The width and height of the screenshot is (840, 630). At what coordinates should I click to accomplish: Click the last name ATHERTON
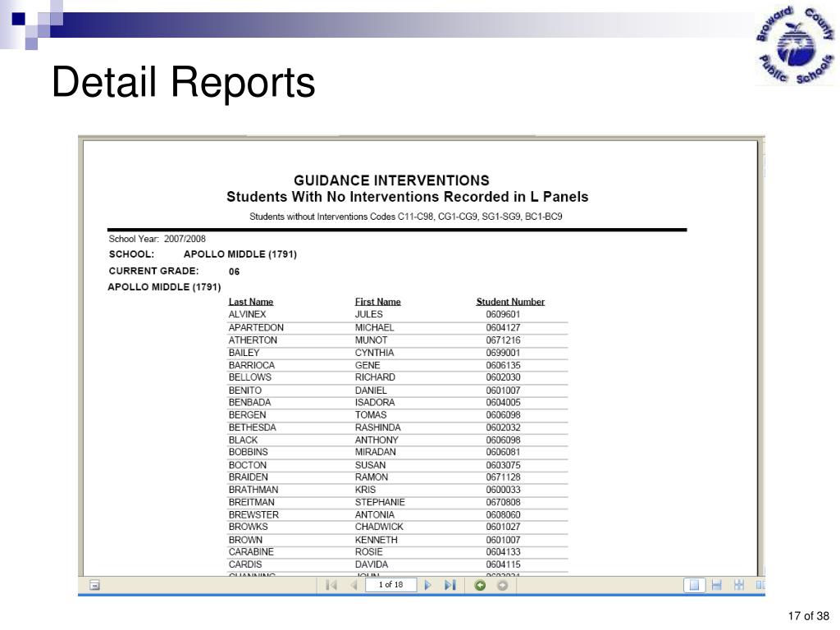pos(253,340)
